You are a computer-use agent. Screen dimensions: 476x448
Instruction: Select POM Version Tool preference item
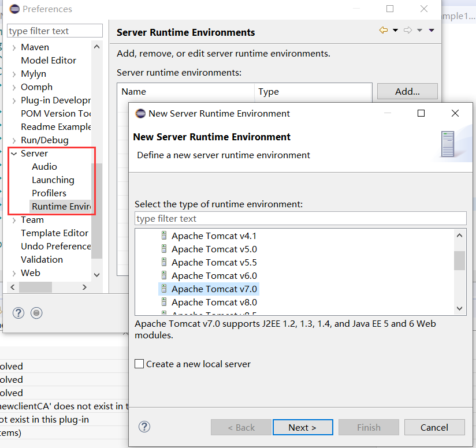pos(56,113)
